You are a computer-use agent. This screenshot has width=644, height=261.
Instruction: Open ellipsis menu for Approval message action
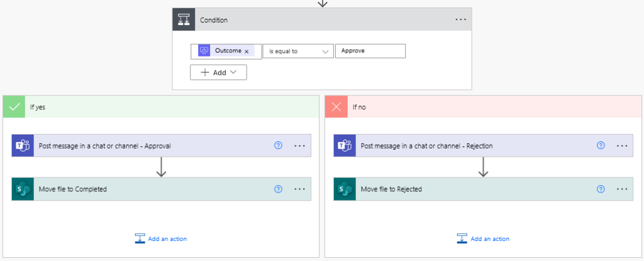click(300, 145)
